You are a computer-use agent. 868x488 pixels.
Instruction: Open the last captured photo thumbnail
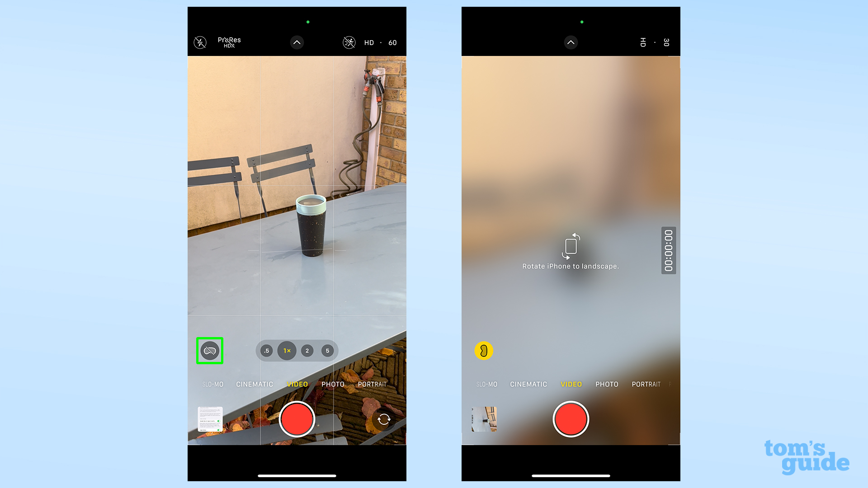point(210,419)
